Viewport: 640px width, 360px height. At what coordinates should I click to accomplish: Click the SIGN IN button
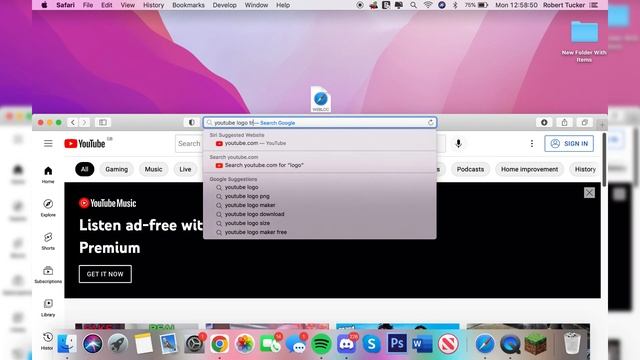569,143
